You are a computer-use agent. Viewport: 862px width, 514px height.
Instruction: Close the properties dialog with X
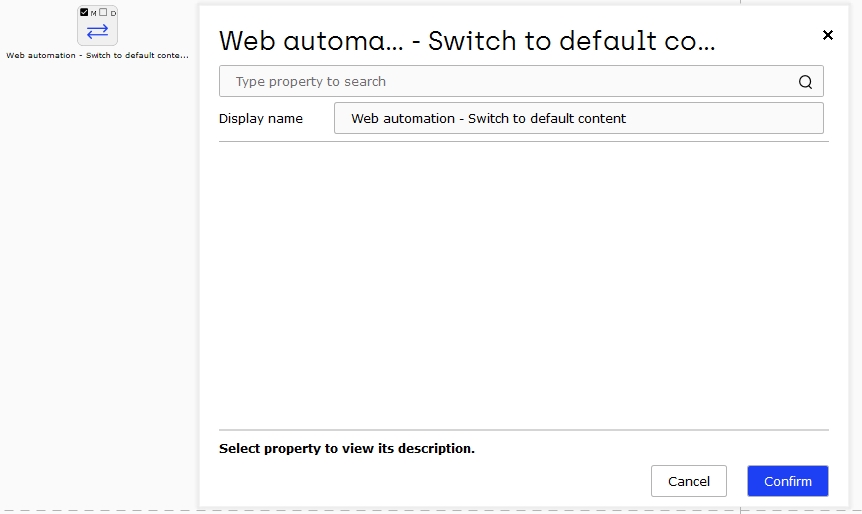click(827, 35)
